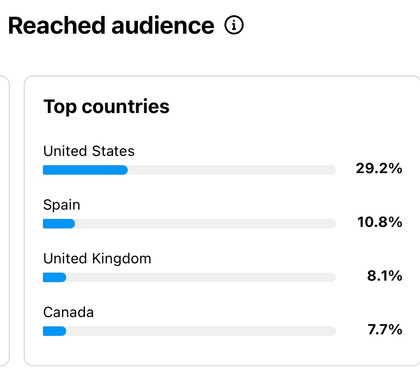Click the Top countries card title
420x382 pixels.
[106, 107]
